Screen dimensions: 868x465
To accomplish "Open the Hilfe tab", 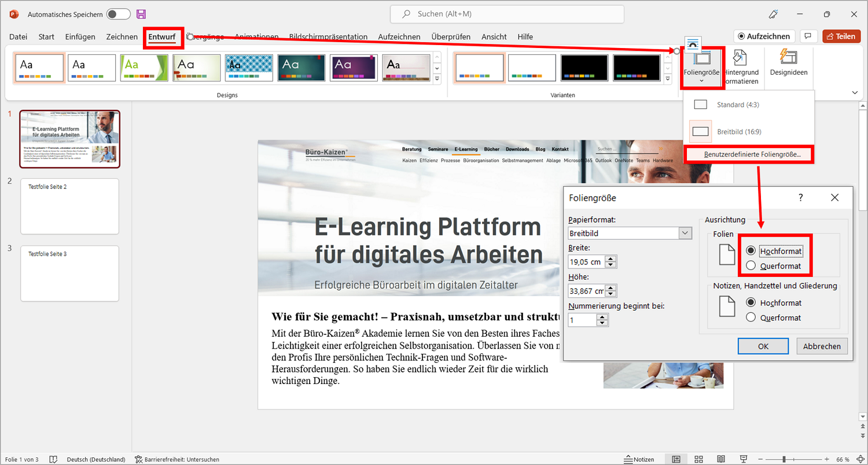I will point(525,36).
